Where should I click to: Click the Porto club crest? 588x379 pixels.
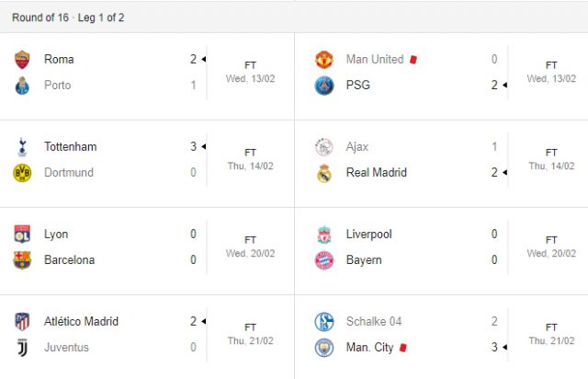click(22, 86)
